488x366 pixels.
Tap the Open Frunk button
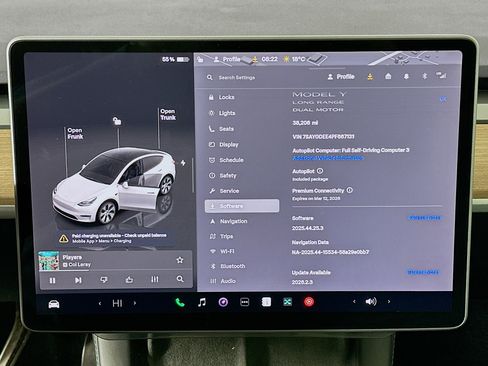tap(75, 133)
